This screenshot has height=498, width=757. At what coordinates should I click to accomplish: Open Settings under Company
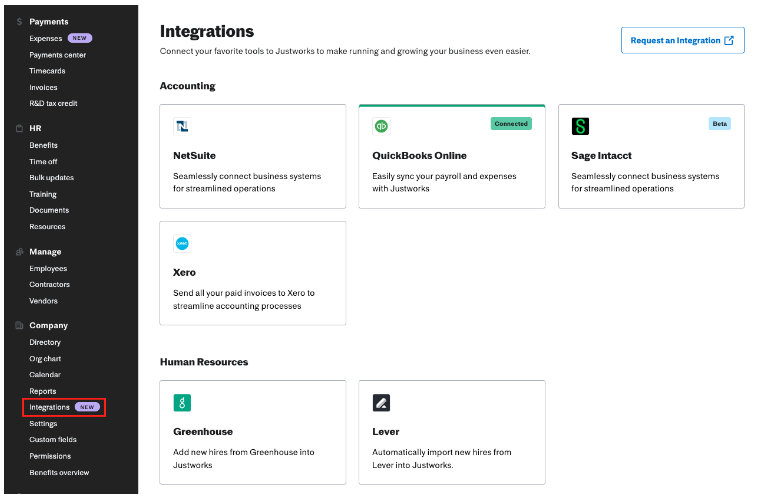(x=43, y=424)
